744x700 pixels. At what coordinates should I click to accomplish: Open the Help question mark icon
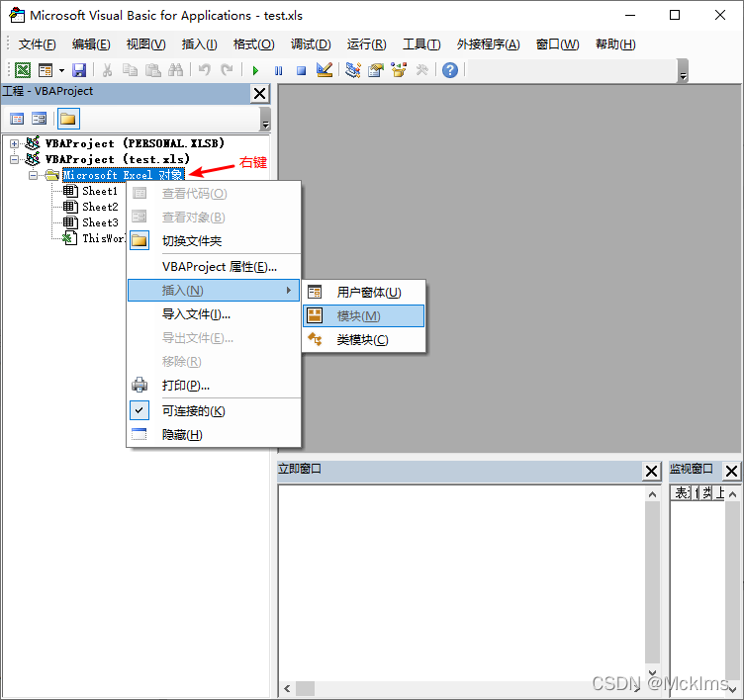click(x=450, y=70)
